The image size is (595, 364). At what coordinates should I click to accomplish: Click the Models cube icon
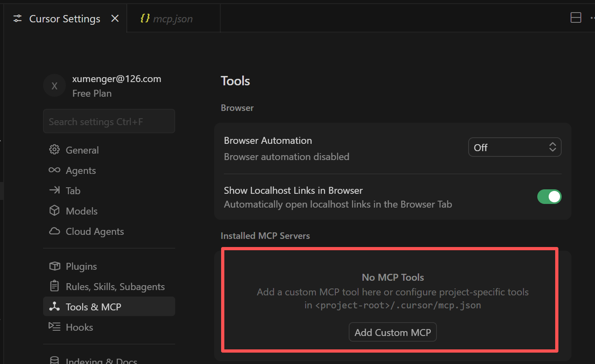(x=54, y=210)
